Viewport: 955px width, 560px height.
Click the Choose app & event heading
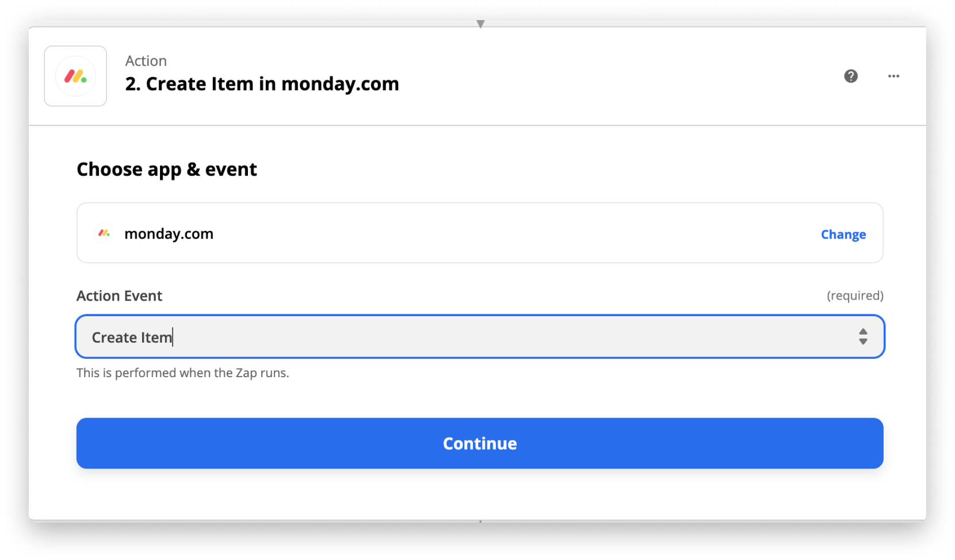(167, 170)
